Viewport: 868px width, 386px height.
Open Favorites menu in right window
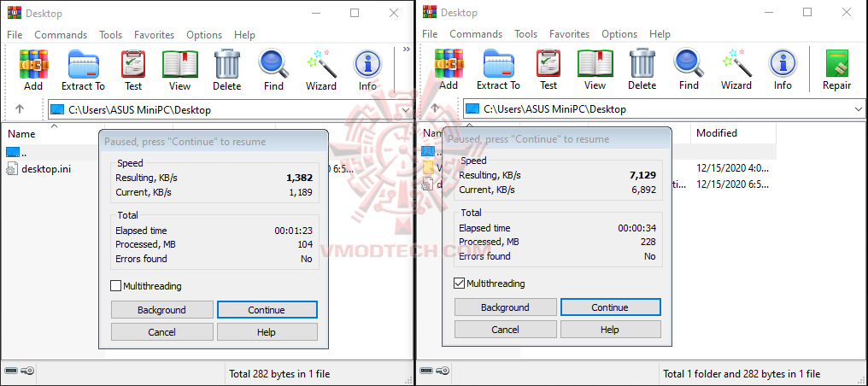(569, 34)
